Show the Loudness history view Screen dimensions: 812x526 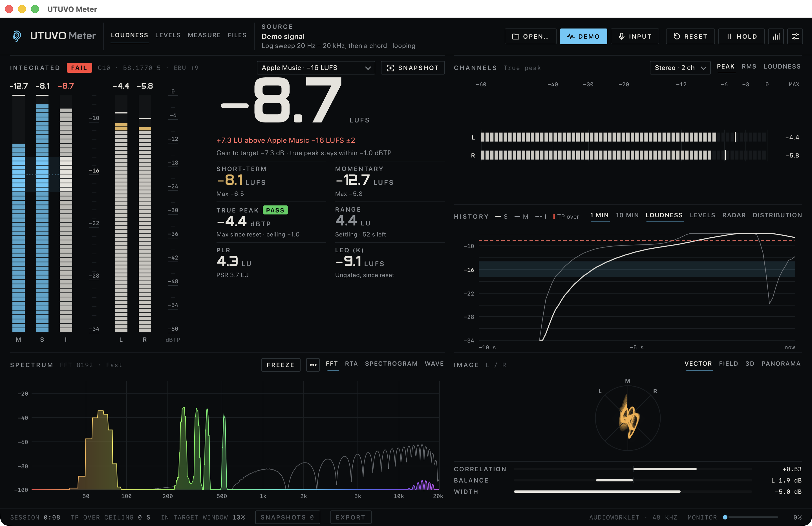point(664,215)
